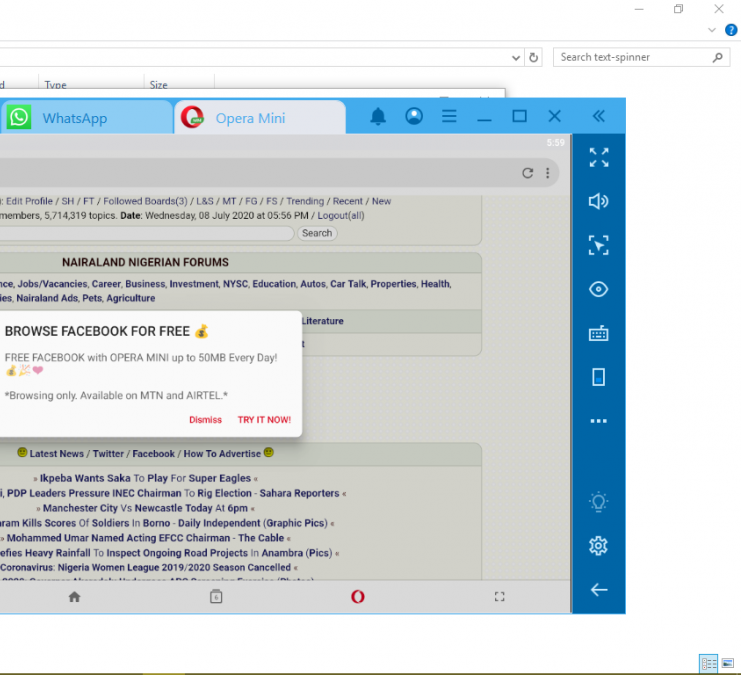Open the emulator hamburger menu
Viewport: 741px width, 675px height.
tap(449, 117)
